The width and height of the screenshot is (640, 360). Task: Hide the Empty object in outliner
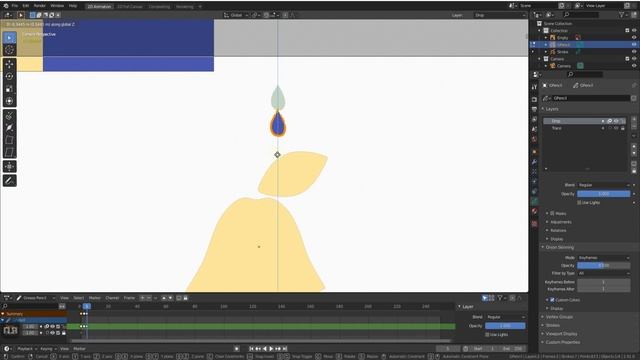point(634,38)
